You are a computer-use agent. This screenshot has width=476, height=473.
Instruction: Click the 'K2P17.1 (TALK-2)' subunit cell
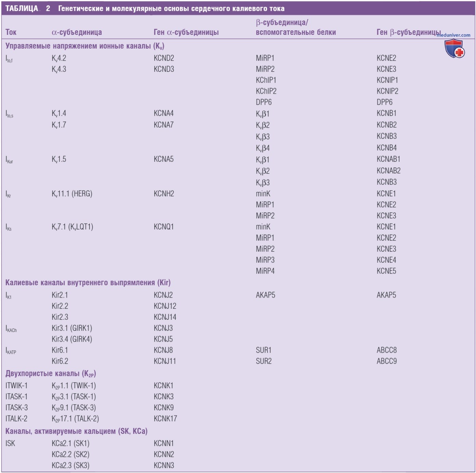tap(75, 419)
